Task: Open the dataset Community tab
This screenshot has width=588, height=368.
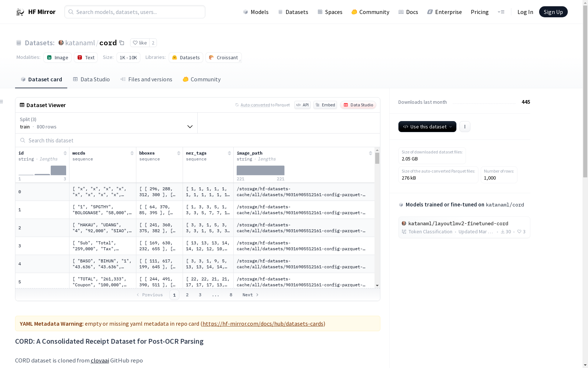Action: [202, 79]
